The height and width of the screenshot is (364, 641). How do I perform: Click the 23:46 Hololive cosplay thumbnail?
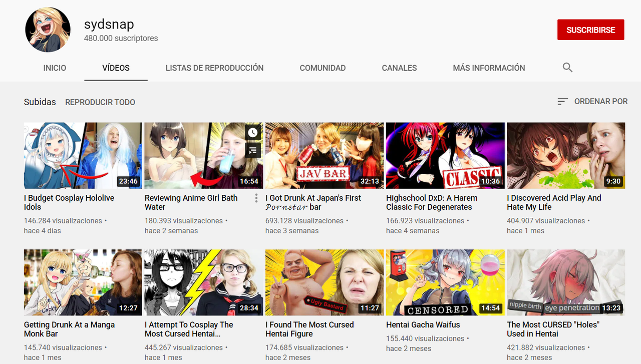[83, 156]
